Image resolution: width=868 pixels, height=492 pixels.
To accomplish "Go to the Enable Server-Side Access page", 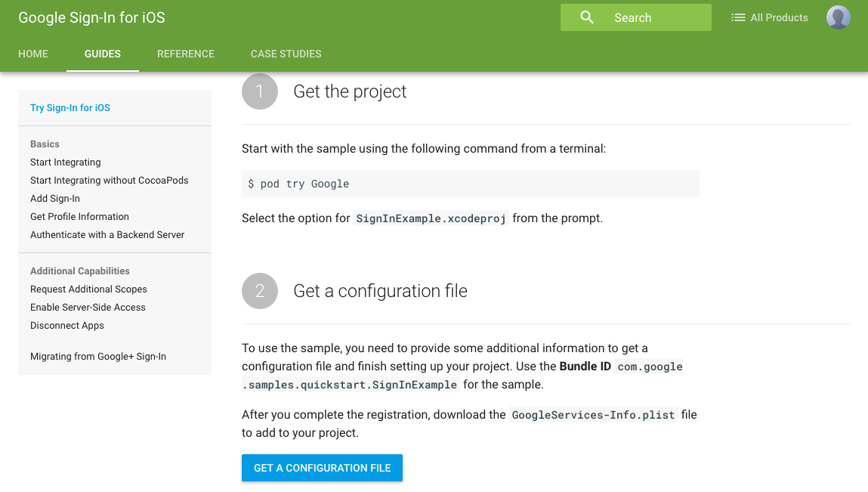I will [x=88, y=308].
